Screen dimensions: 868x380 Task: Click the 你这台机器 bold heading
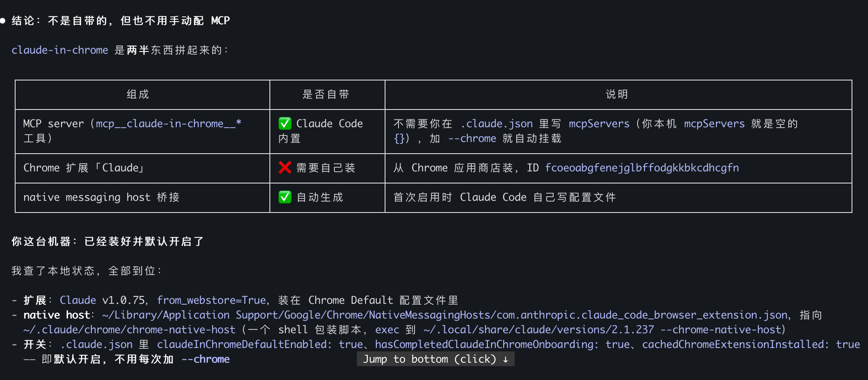(x=41, y=241)
